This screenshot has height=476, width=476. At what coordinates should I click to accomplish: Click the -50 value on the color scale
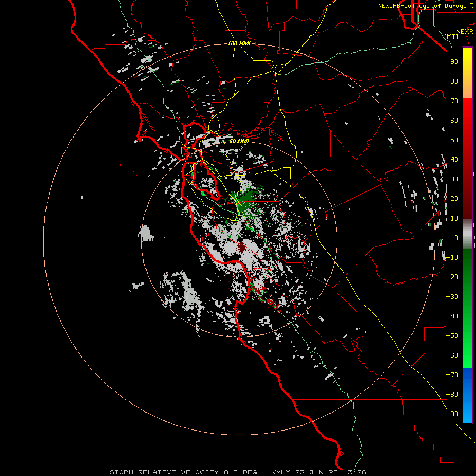click(452, 336)
